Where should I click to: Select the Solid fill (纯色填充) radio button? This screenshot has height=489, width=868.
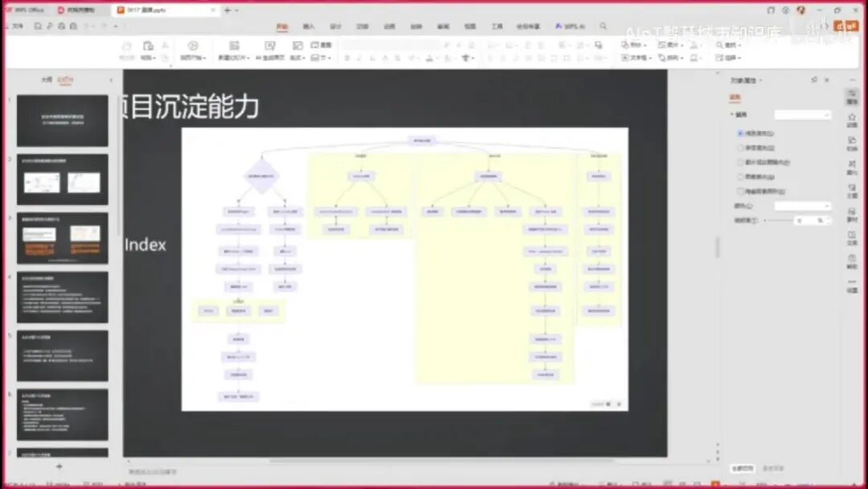tap(740, 134)
